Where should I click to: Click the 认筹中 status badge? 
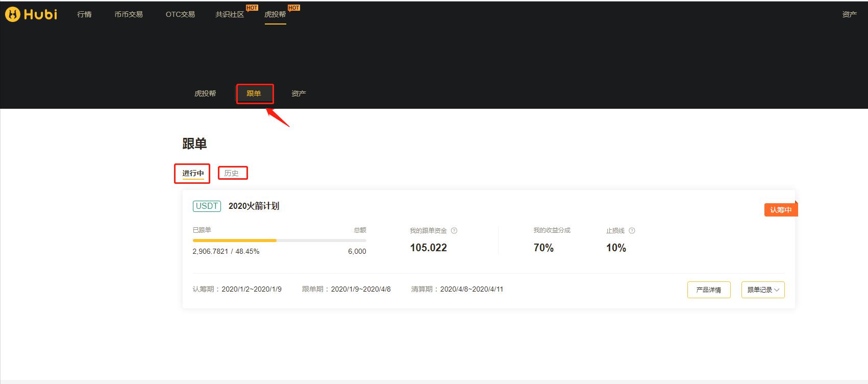click(x=781, y=210)
